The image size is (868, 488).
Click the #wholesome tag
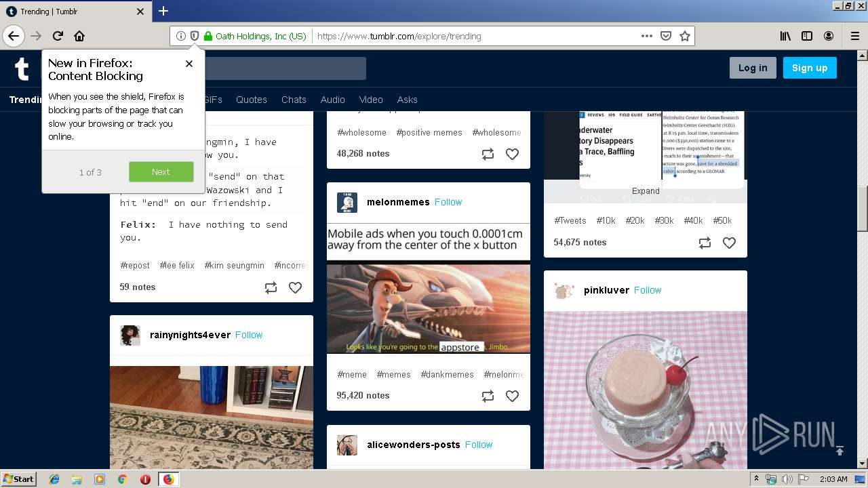361,133
